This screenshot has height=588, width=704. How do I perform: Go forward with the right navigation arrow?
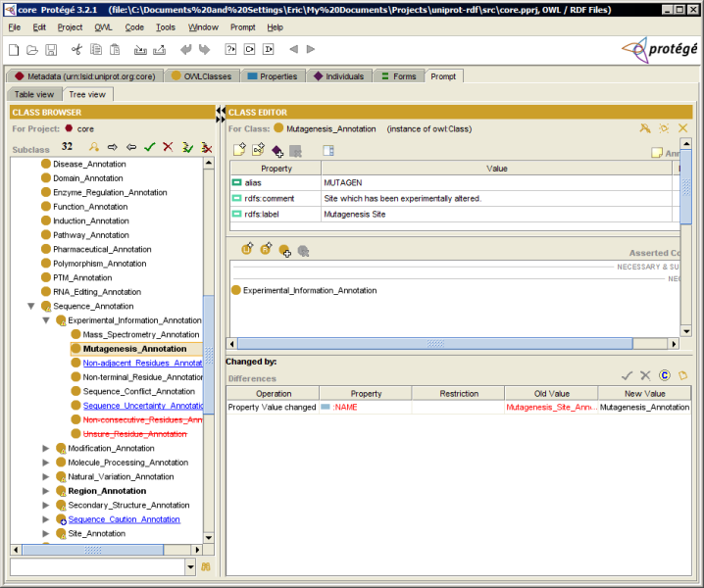(x=310, y=49)
